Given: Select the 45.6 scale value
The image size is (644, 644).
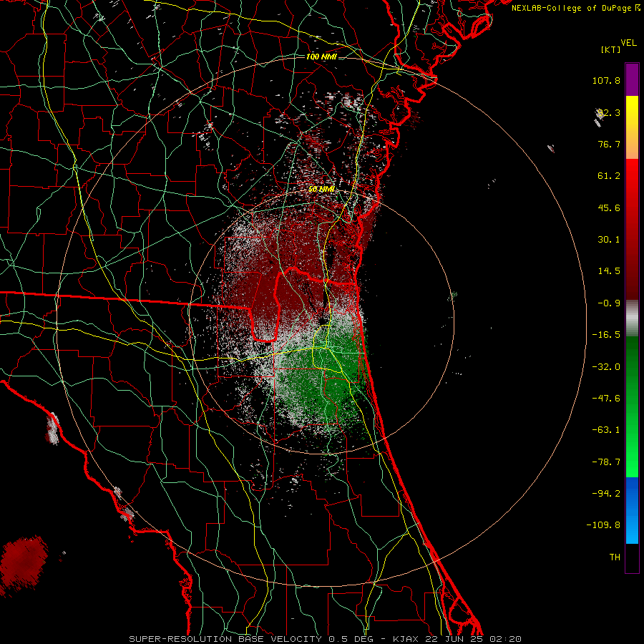Looking at the screenshot, I should [x=609, y=208].
